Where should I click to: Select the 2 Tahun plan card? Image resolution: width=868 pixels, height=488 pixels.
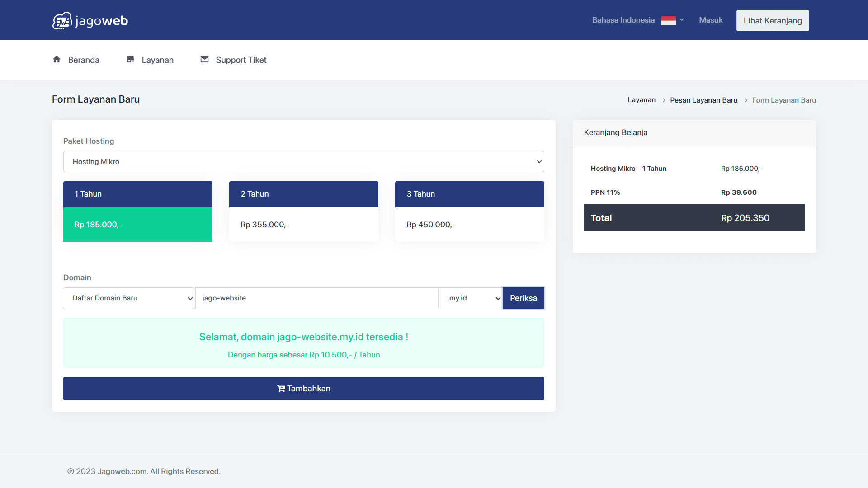coord(304,211)
